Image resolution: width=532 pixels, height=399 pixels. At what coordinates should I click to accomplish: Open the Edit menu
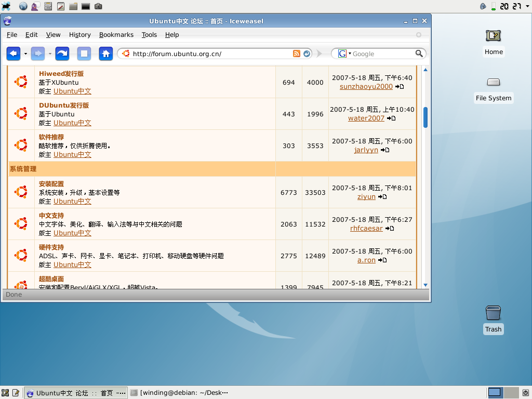(32, 35)
